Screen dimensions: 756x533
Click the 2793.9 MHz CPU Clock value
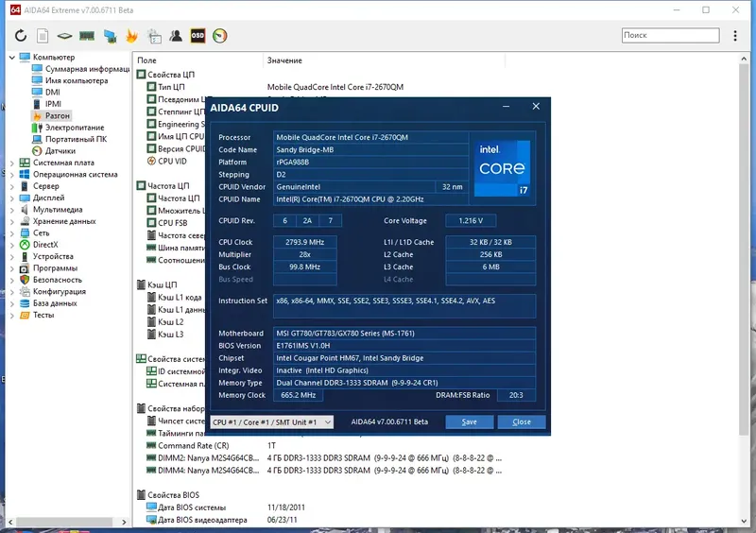304,242
